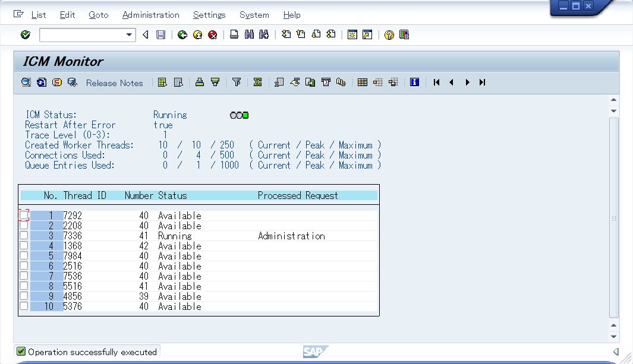The image size is (633, 364).
Task: Collapse the command field with left triangle
Action: (146, 35)
